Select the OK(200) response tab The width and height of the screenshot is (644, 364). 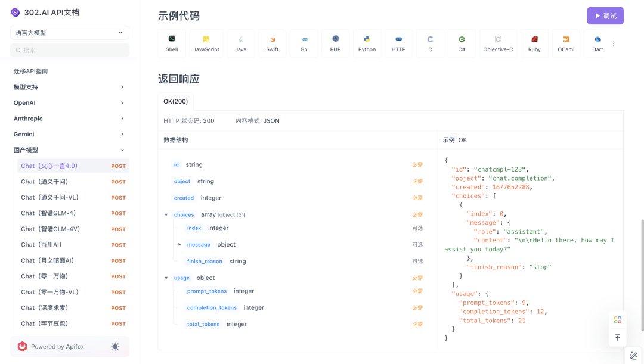click(x=175, y=101)
